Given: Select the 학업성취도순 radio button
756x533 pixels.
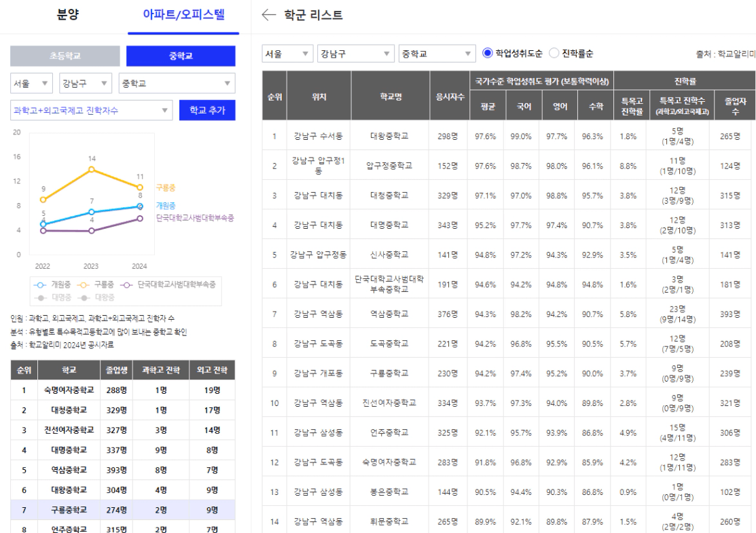Looking at the screenshot, I should [488, 53].
